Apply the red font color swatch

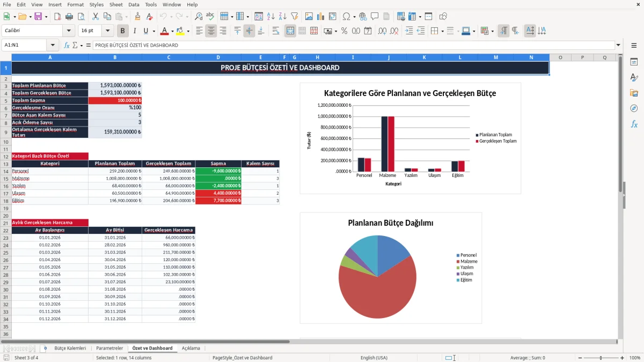pyautogui.click(x=164, y=31)
